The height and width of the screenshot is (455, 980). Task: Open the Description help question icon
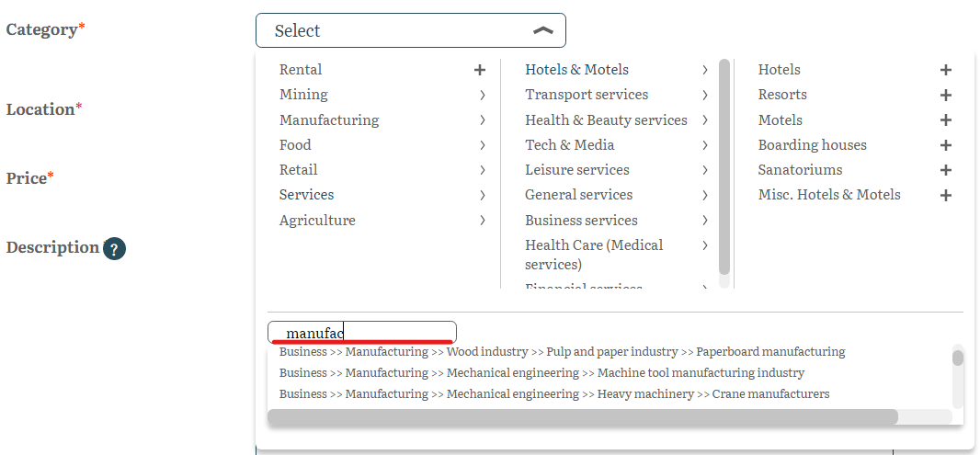[x=114, y=248]
